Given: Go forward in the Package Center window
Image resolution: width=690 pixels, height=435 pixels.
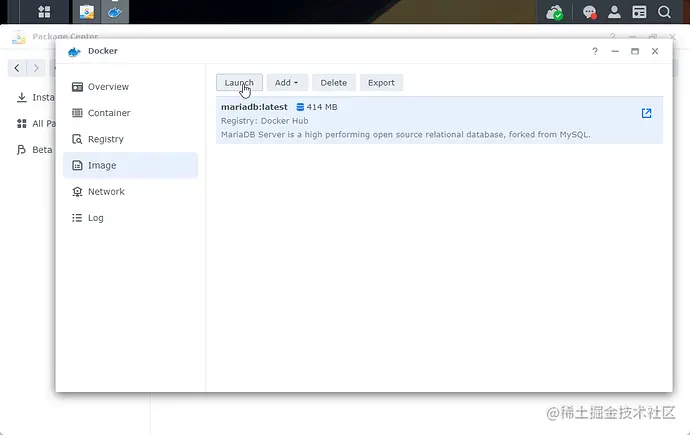Looking at the screenshot, I should click(36, 68).
